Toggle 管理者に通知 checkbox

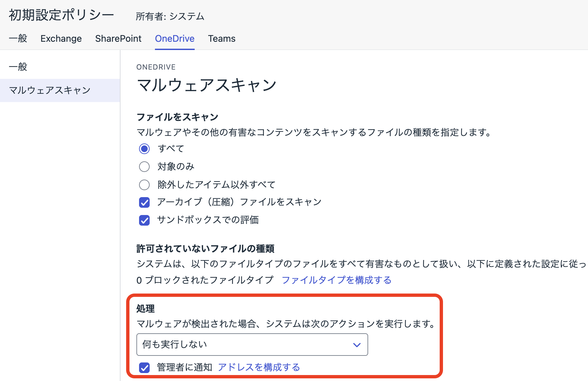click(x=144, y=367)
